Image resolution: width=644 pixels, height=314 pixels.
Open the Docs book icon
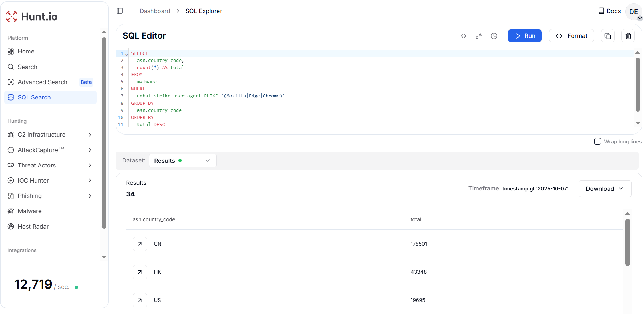(601, 11)
